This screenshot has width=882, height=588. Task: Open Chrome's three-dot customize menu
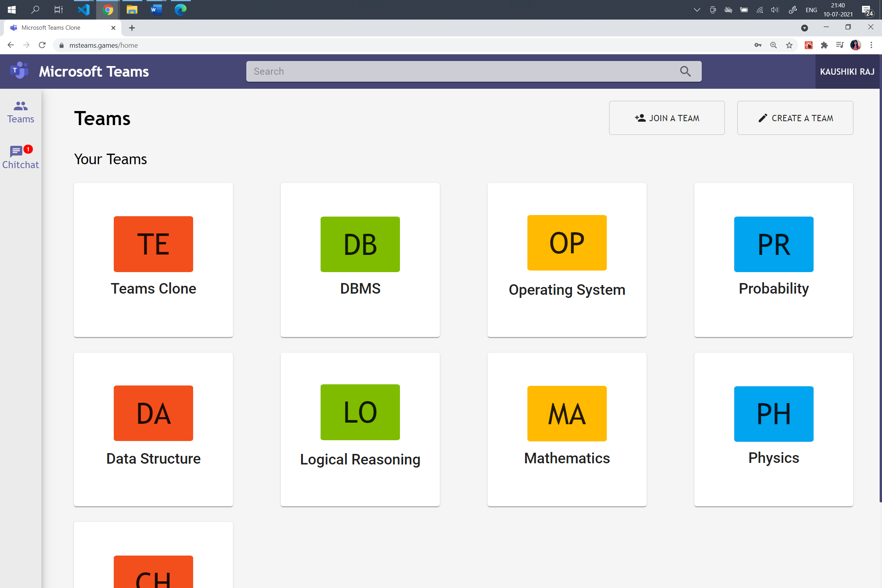click(871, 45)
